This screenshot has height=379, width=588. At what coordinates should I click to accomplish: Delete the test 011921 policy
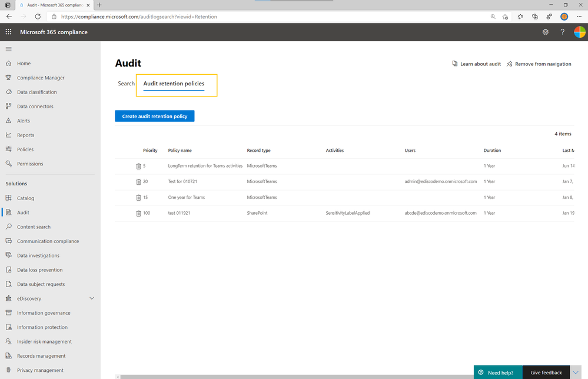(x=138, y=213)
